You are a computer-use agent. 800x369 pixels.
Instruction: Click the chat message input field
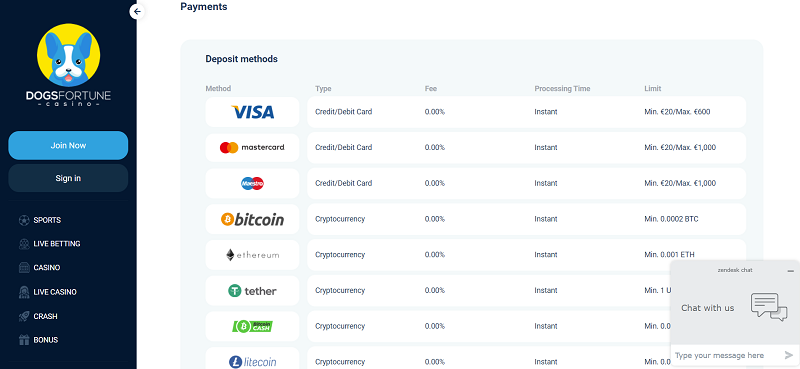(726, 355)
